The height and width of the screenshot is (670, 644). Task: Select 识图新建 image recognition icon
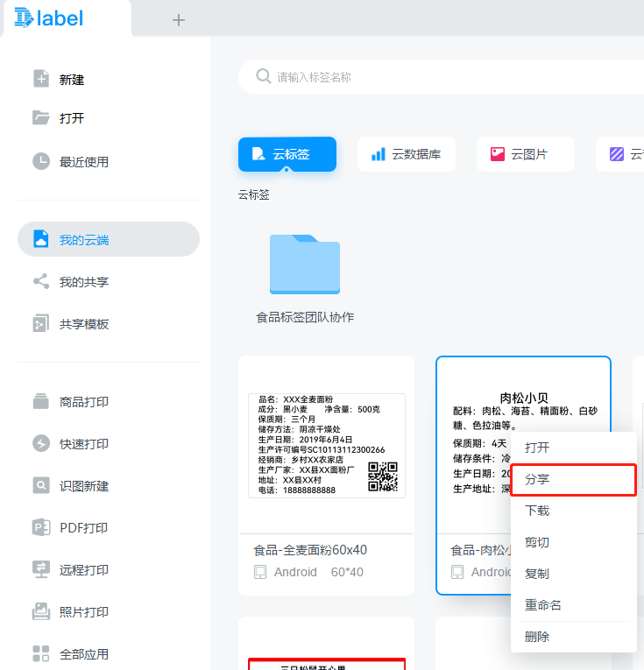(x=41, y=485)
